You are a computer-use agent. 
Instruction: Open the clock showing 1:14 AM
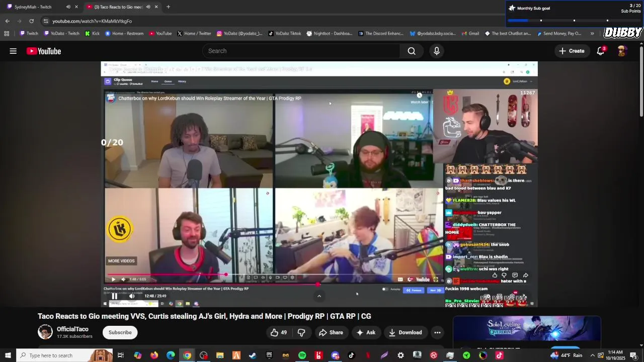[615, 355]
